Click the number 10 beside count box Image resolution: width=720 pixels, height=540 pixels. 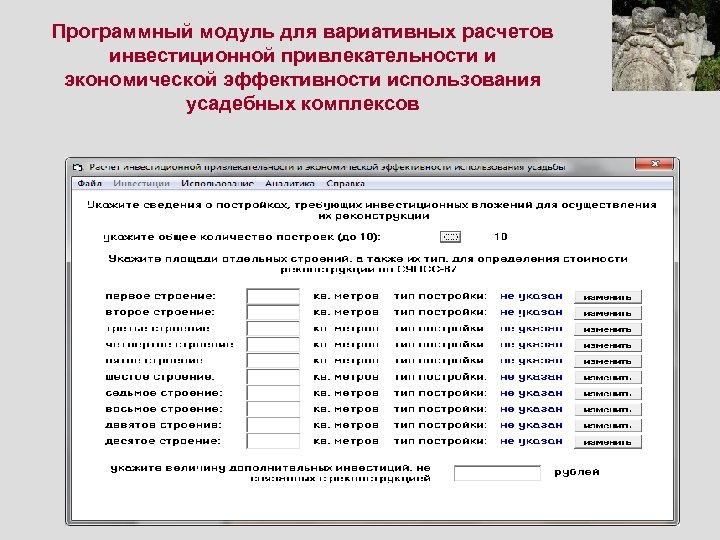point(501,237)
